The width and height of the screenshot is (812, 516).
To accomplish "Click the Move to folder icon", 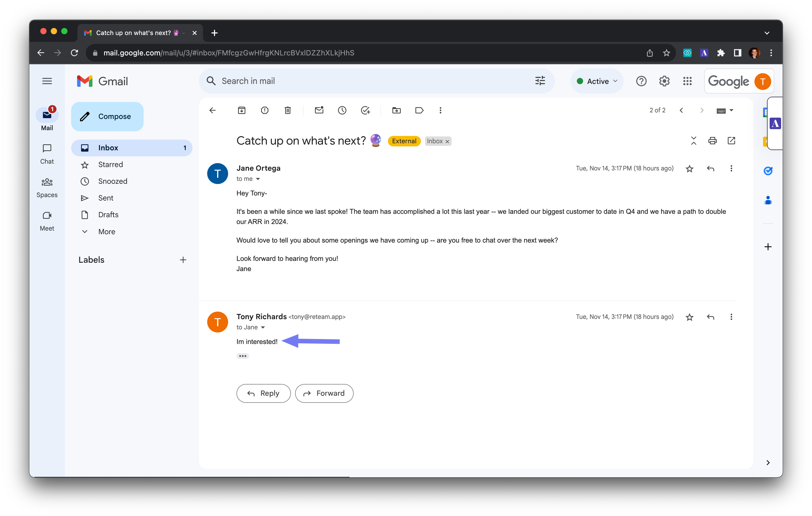I will pos(396,110).
